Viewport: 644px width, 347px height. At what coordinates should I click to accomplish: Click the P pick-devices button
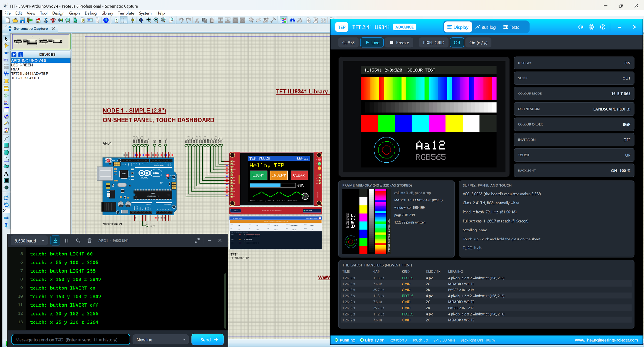14,54
